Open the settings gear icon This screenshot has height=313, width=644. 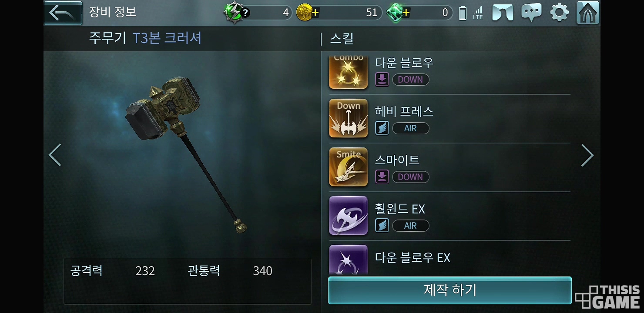559,13
